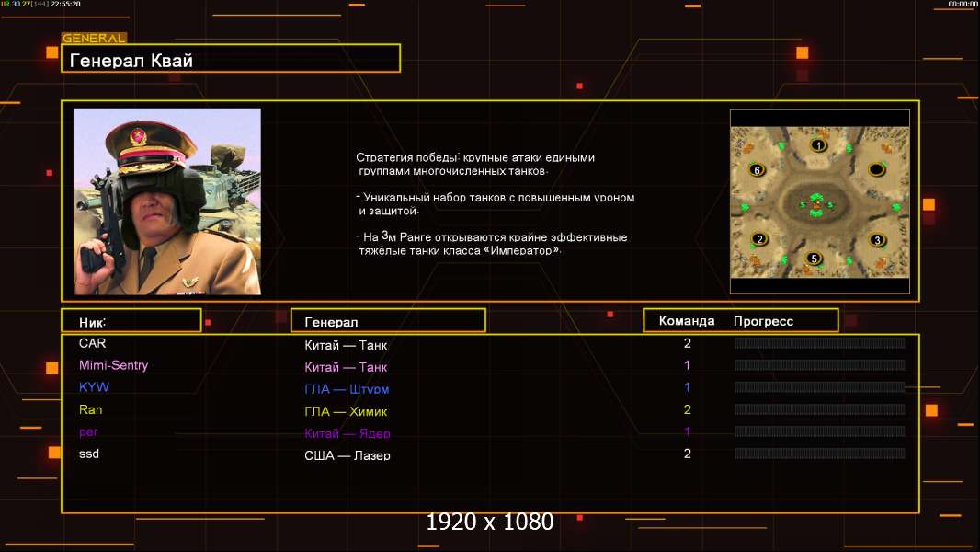Click the GENERAL label tab above the title
This screenshot has width=980, height=552.
(x=94, y=38)
